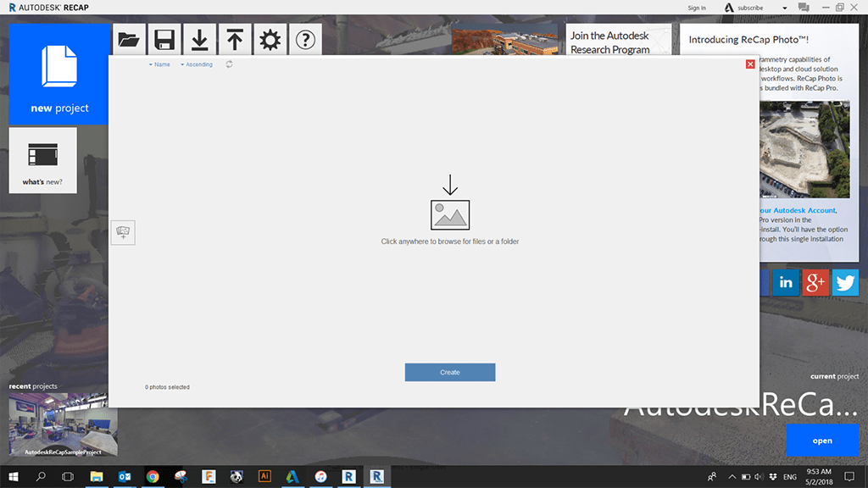Click the download arrow icon

click(200, 40)
